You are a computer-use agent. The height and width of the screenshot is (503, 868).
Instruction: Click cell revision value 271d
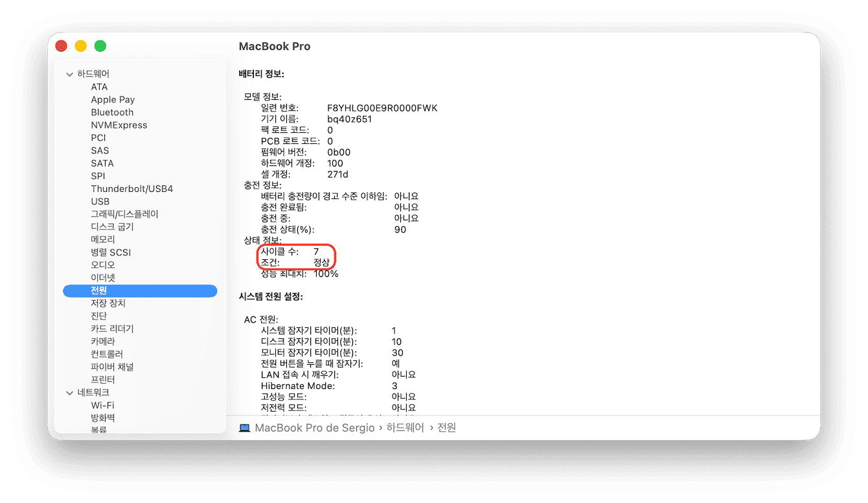click(x=337, y=174)
